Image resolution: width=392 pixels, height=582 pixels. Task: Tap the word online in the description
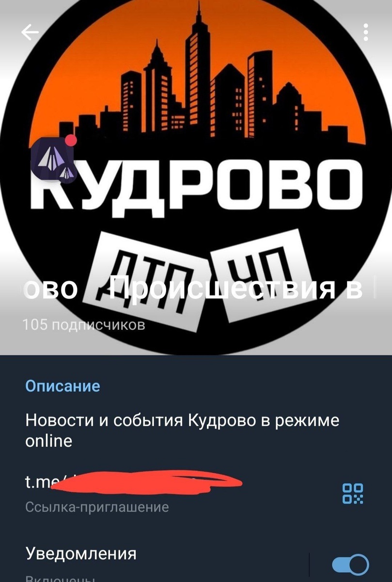48,440
